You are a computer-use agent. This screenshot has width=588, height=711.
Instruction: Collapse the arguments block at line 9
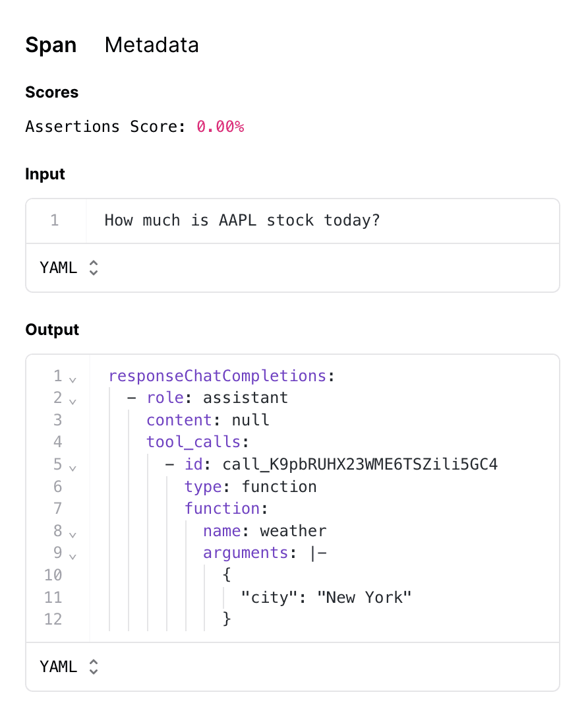[x=73, y=555]
